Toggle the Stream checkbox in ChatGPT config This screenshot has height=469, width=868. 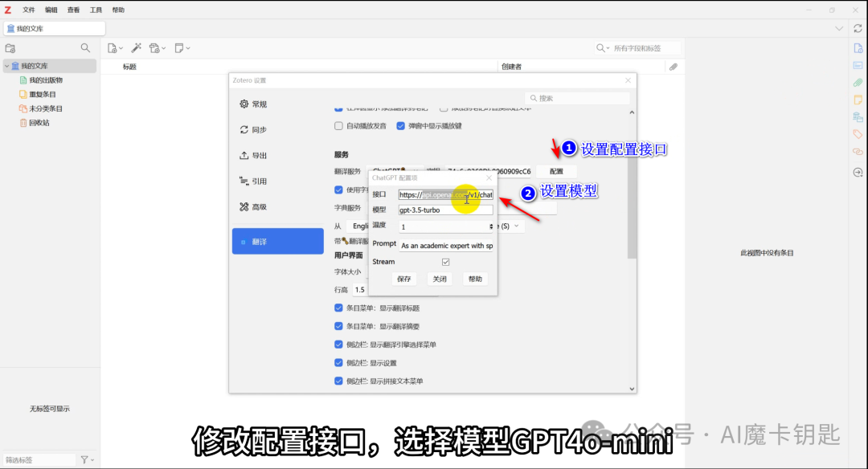[x=445, y=262]
